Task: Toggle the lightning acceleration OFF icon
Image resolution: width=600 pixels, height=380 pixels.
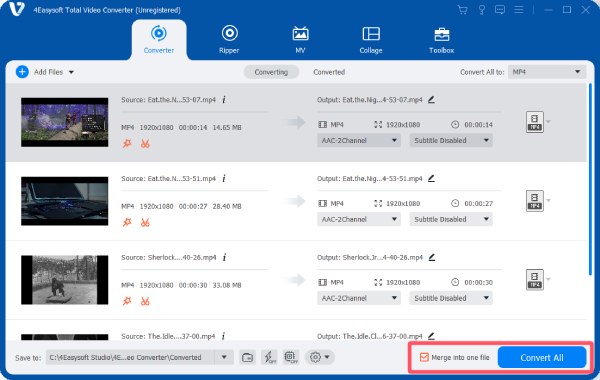Action: click(270, 357)
